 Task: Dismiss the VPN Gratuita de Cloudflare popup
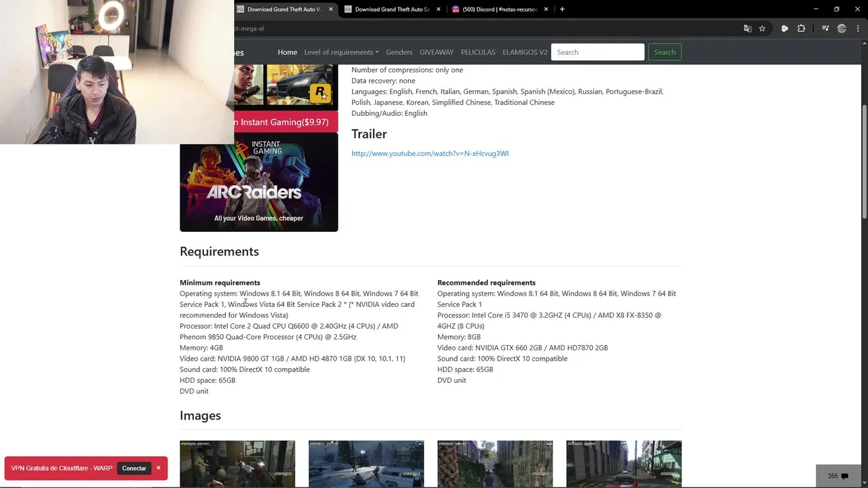pos(159,468)
